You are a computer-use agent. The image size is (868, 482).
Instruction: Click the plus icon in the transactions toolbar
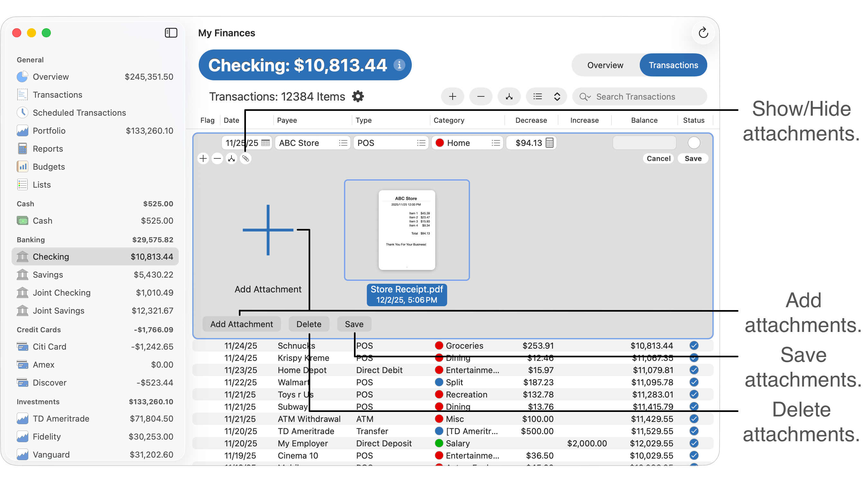(452, 97)
